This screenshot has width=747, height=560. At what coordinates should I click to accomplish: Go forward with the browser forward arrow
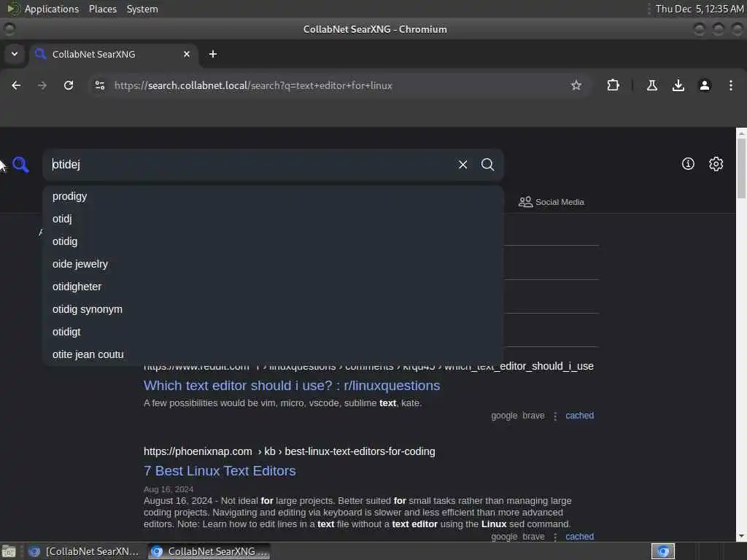(x=42, y=85)
